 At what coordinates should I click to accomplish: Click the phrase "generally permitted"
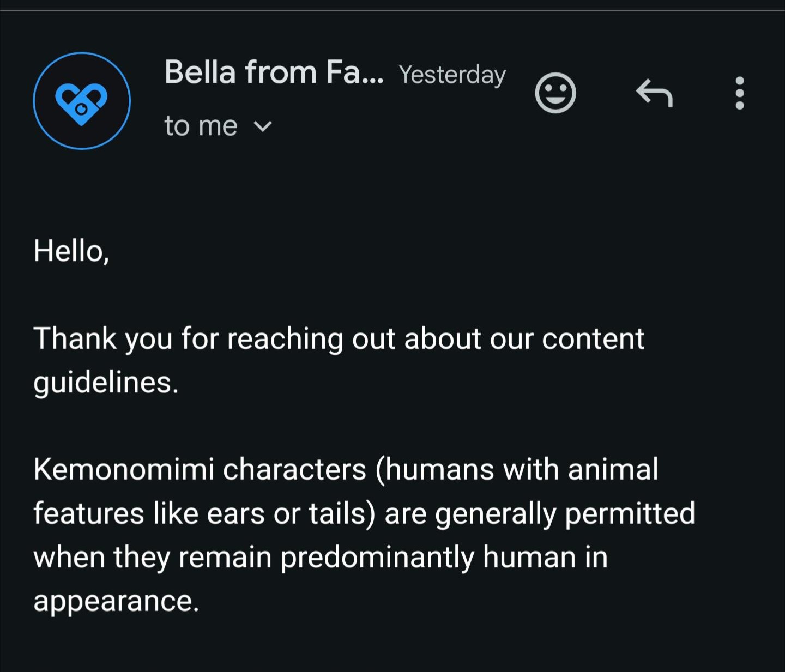[x=565, y=513]
